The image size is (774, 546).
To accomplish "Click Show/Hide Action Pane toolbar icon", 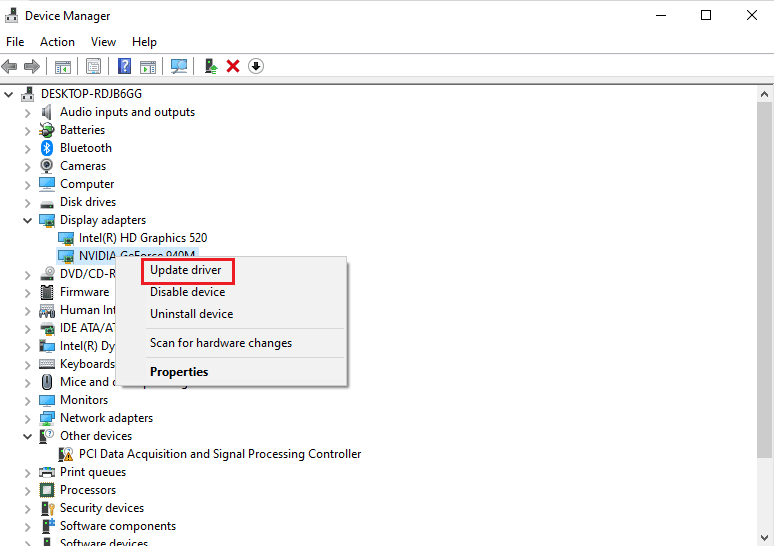I will click(x=148, y=66).
